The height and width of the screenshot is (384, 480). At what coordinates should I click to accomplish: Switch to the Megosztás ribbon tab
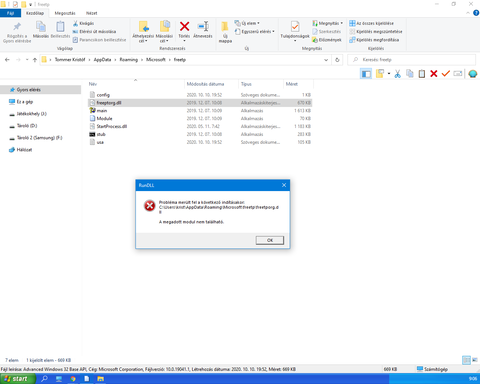[x=65, y=13]
